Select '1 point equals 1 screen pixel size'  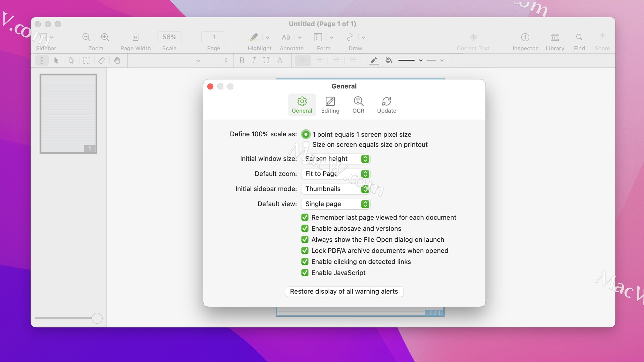point(306,134)
